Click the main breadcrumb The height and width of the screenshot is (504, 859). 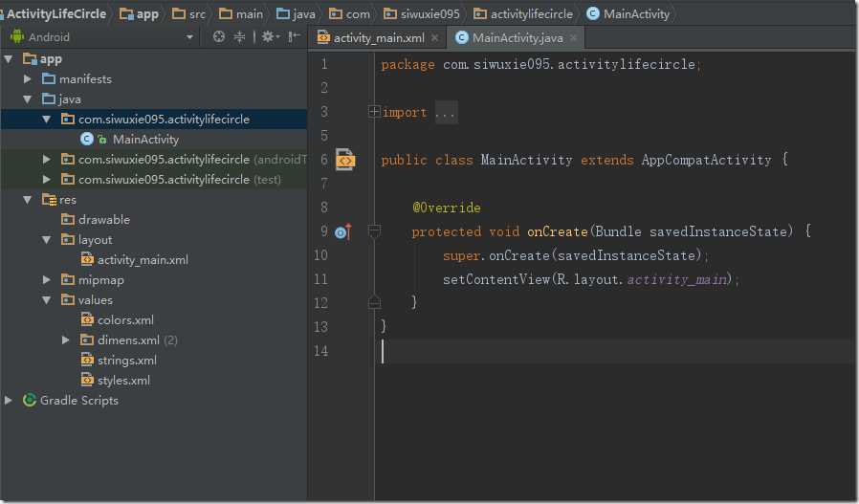pos(241,14)
